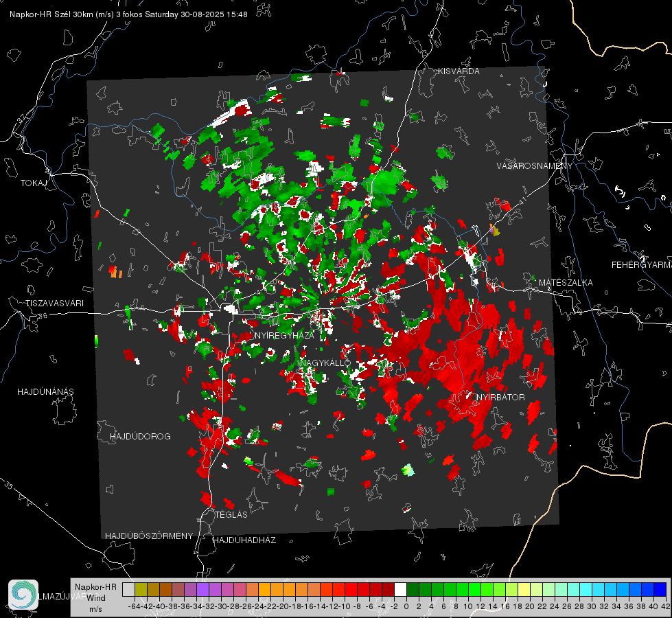Click the radar title text with timestamp
This screenshot has height=618, width=672.
tap(128, 14)
